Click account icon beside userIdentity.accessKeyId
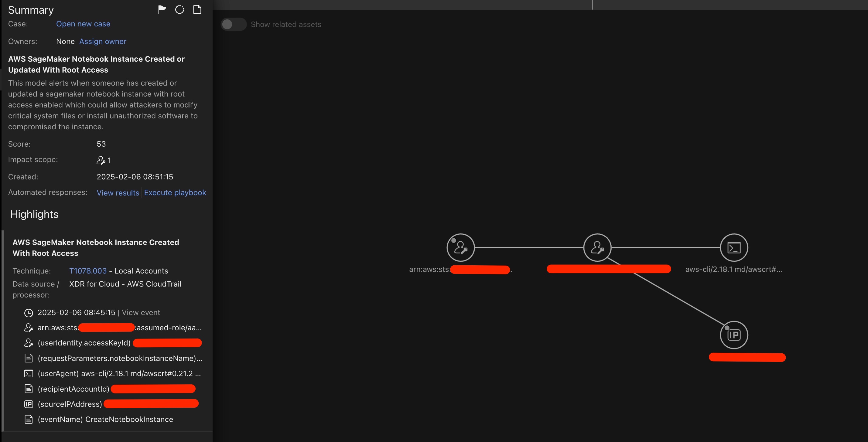The image size is (868, 442). click(x=29, y=343)
